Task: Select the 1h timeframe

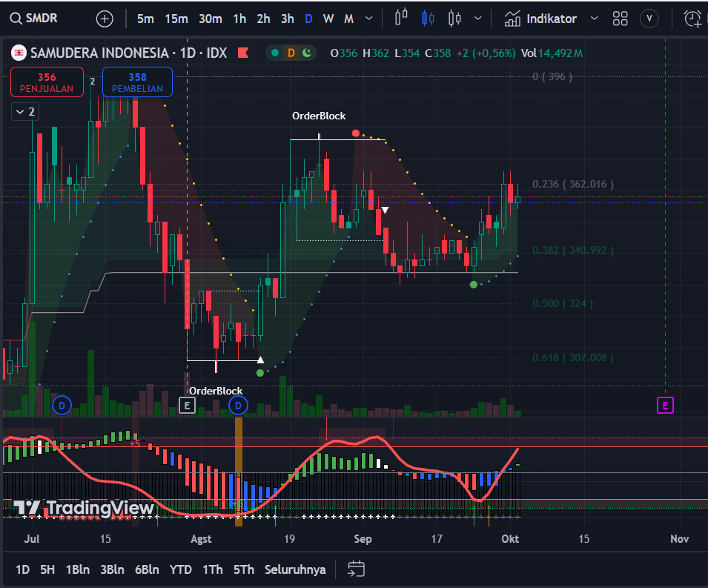Action: tap(239, 19)
